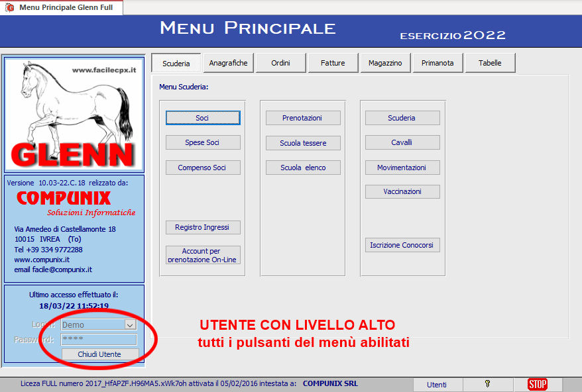Switch to the Anagrafiche tab

tap(228, 63)
